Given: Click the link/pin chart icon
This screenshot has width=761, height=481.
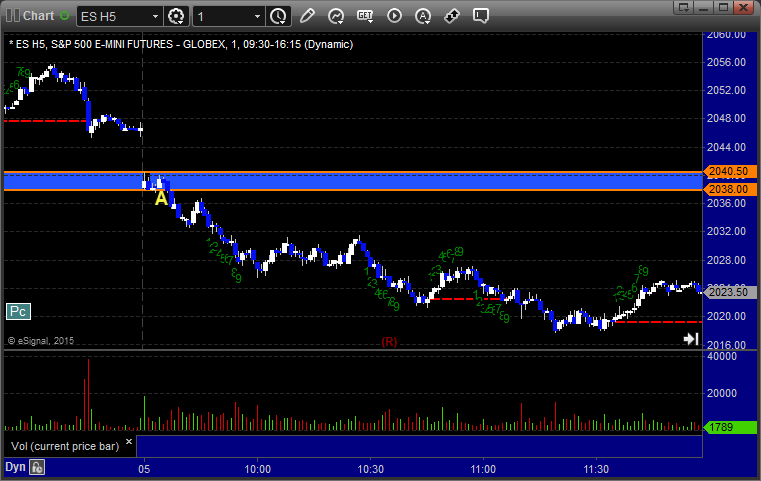Looking at the screenshot, I should (x=452, y=16).
